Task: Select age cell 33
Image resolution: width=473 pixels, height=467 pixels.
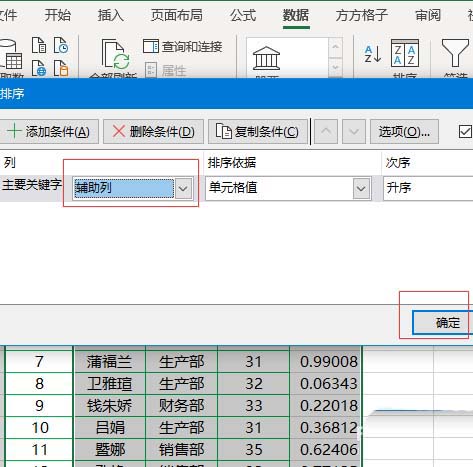Action: pyautogui.click(x=253, y=406)
